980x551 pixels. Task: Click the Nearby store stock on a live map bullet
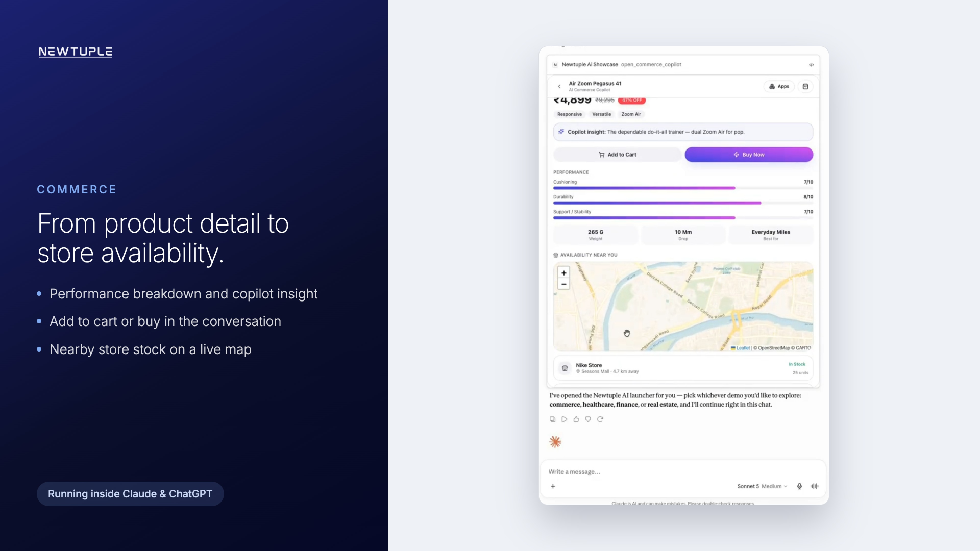pos(150,349)
